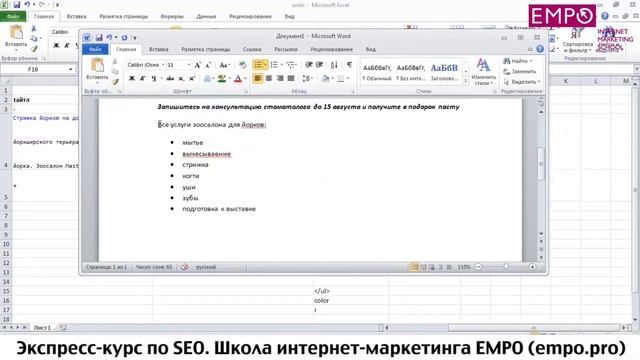Apply red font color in Word
Image resolution: width=640 pixels, height=360 pixels.
(x=238, y=78)
